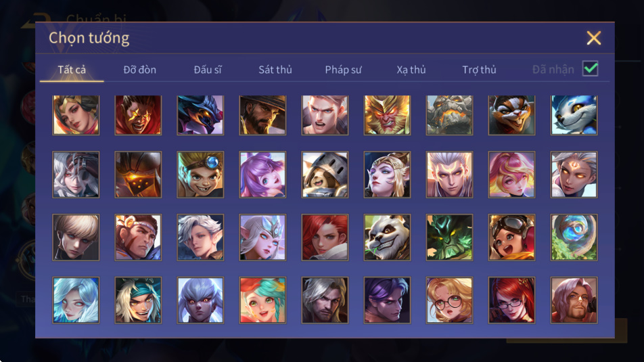
Task: Choose the cowboy hat bearded hero
Action: [262, 115]
